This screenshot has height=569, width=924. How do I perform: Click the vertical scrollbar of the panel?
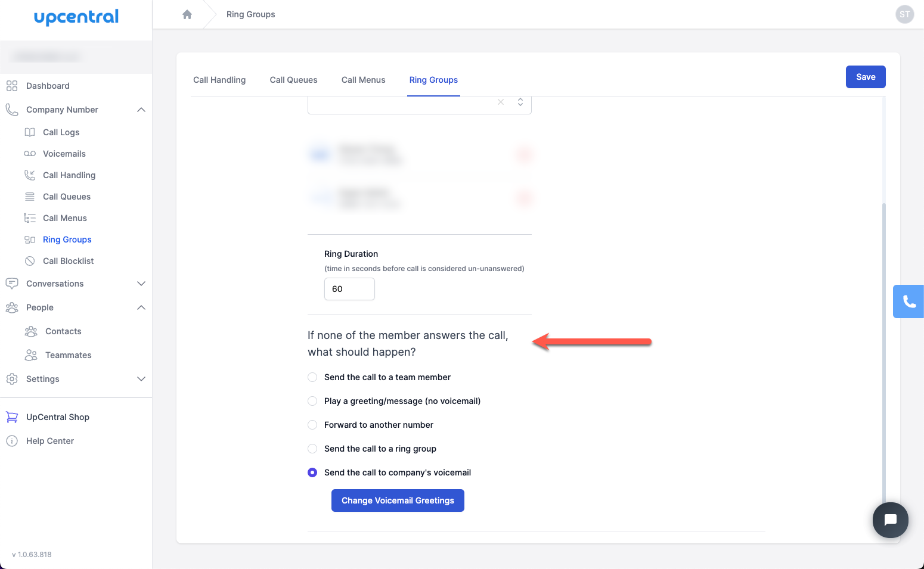point(883,352)
